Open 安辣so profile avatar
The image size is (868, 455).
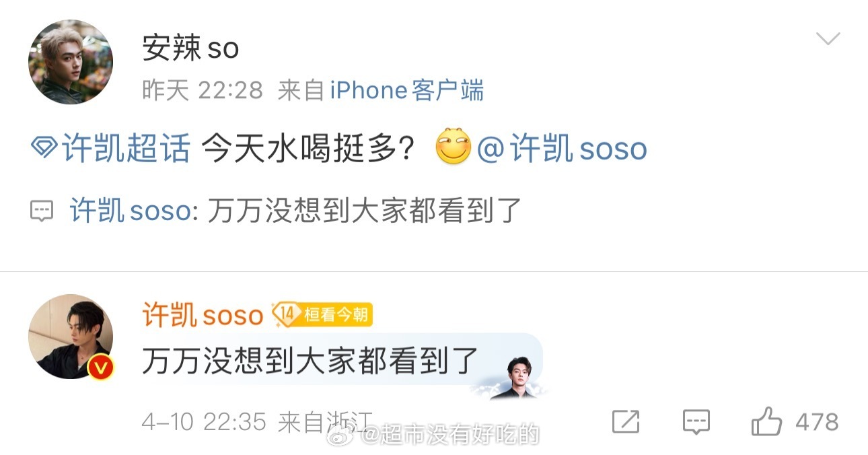[71, 62]
